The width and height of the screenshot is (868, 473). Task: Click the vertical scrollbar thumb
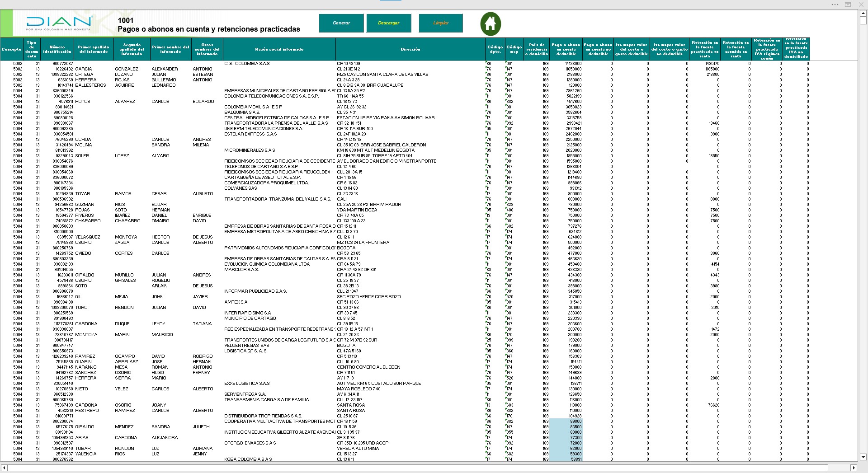click(x=863, y=21)
